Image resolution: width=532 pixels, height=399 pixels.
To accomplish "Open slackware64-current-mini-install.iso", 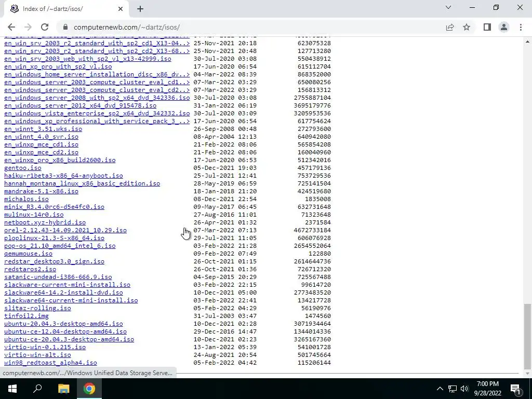I will coord(71,301).
